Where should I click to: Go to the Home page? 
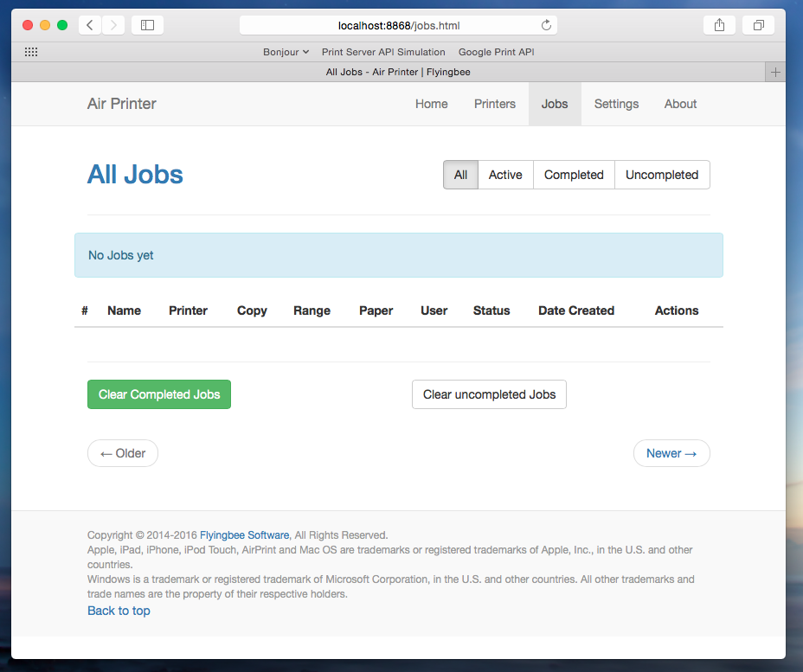tap(431, 104)
